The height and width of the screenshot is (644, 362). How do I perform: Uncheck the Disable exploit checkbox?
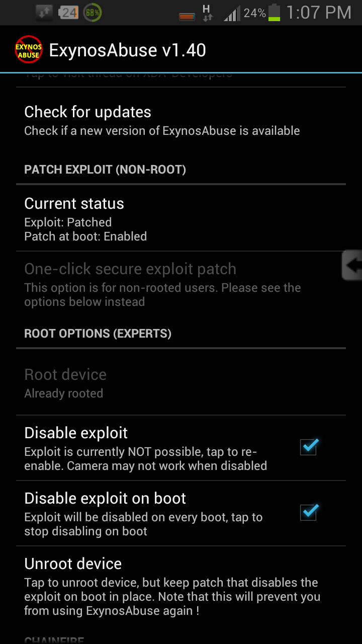pyautogui.click(x=309, y=446)
